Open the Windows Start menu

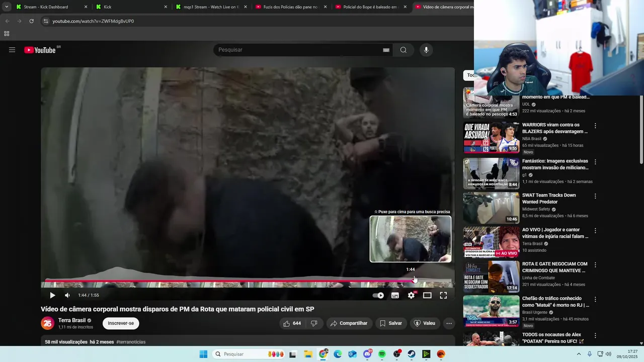[203, 354]
